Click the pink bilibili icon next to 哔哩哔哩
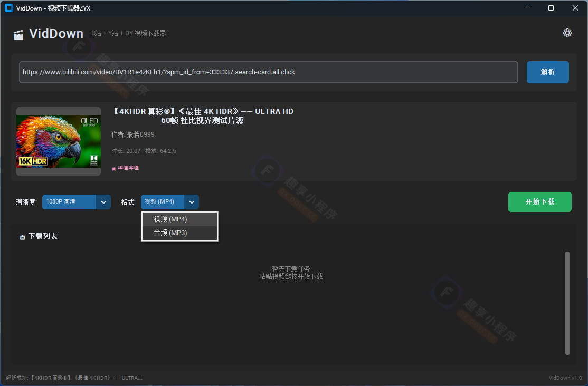Viewport: 588px width, 386px height. pyautogui.click(x=113, y=168)
